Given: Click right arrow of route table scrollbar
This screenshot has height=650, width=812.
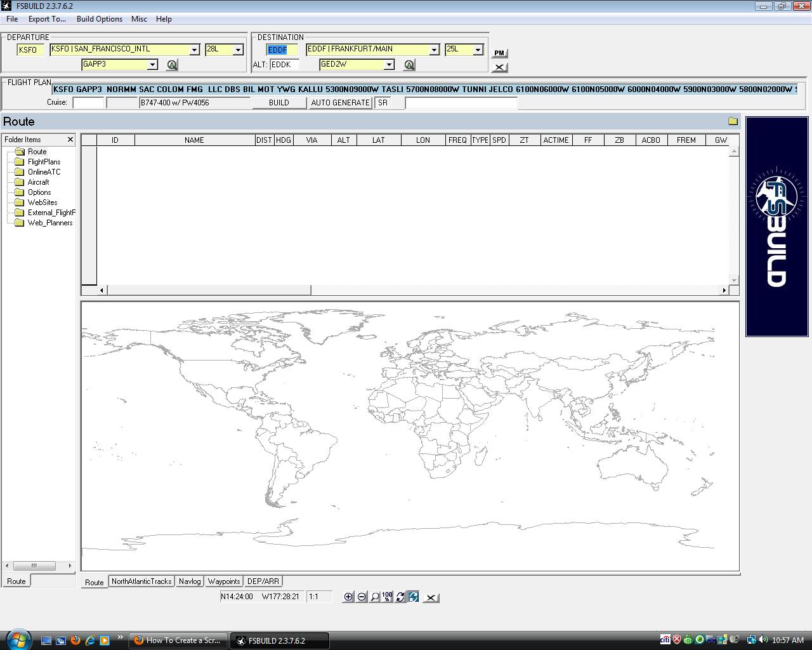Looking at the screenshot, I should coord(724,290).
